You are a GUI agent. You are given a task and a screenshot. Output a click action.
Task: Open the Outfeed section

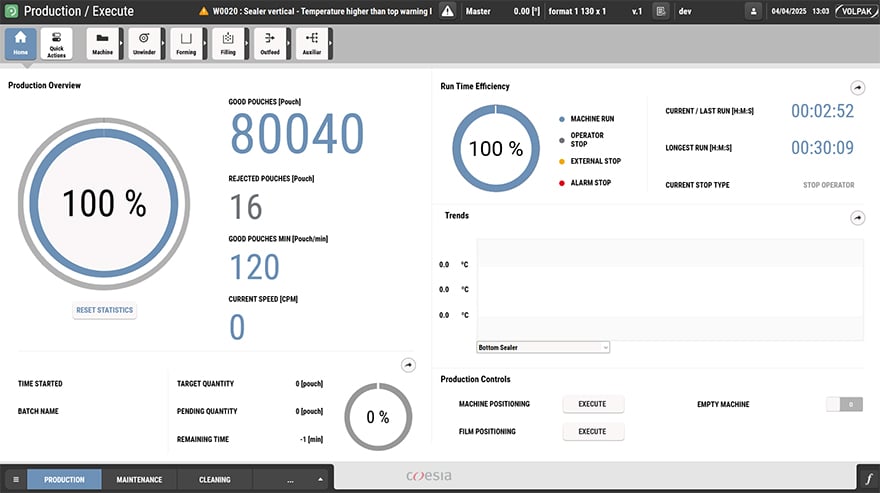pos(269,44)
